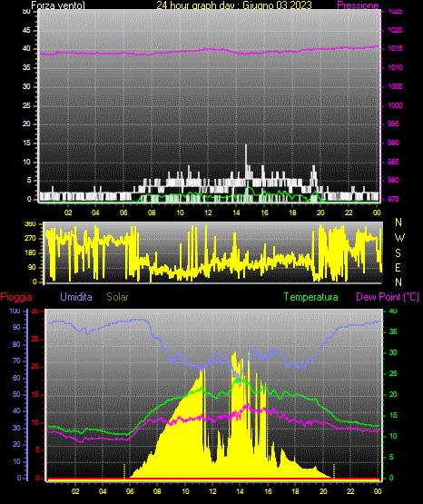Click the W compass direction label
423x504 pixels.
click(x=399, y=238)
